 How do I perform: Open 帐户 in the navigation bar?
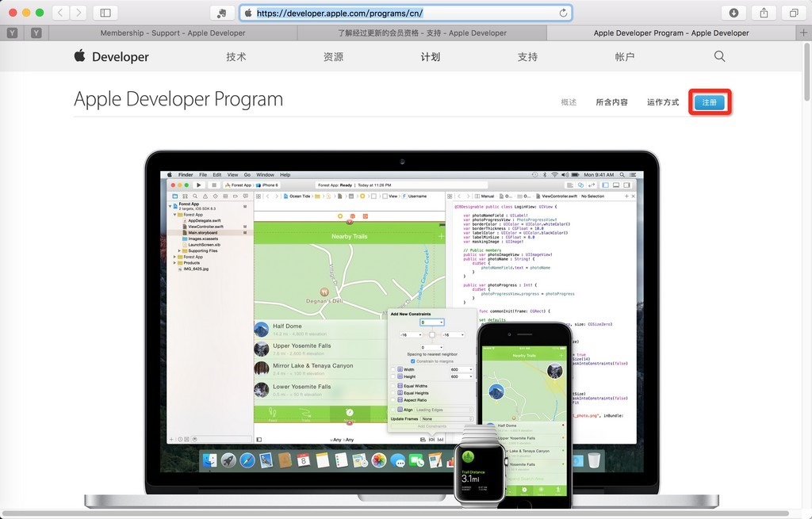[x=625, y=56]
